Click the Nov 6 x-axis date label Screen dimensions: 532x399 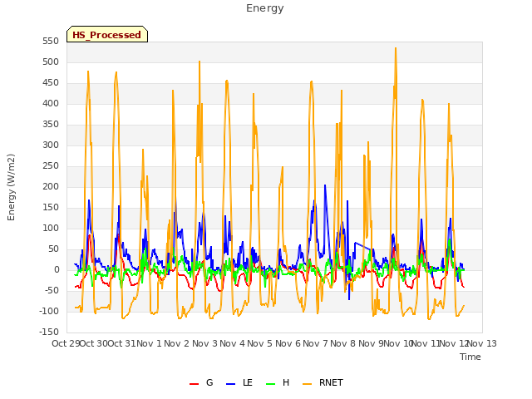click(x=288, y=343)
